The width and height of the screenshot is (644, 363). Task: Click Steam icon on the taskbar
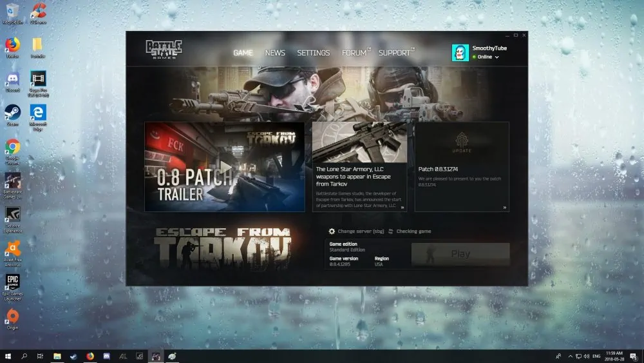(73, 356)
